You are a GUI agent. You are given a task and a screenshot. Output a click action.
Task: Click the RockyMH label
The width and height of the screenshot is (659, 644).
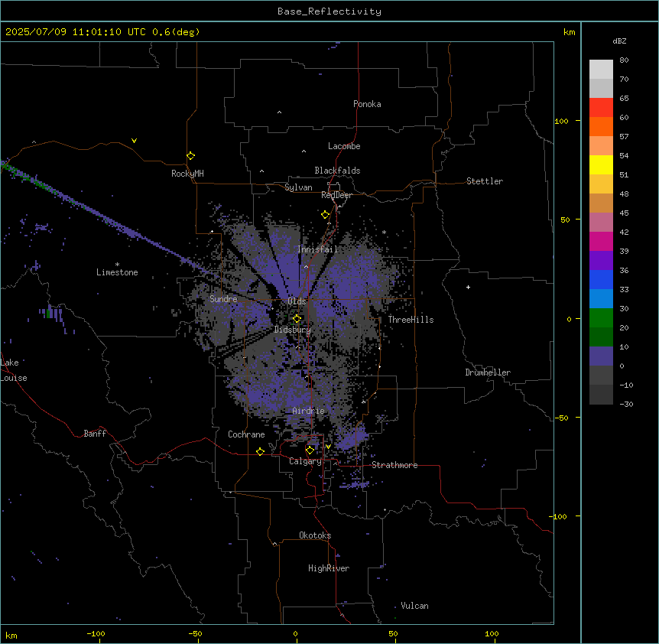(x=187, y=174)
